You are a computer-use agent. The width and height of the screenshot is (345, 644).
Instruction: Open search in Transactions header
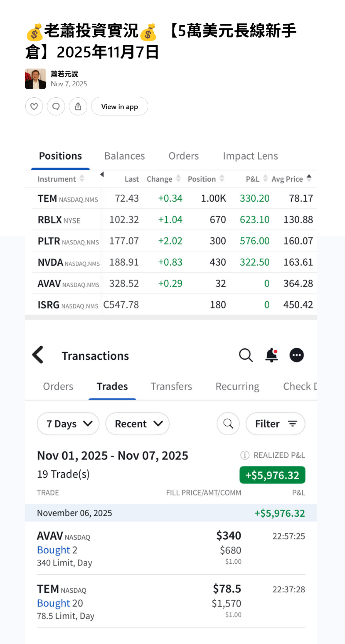(246, 355)
